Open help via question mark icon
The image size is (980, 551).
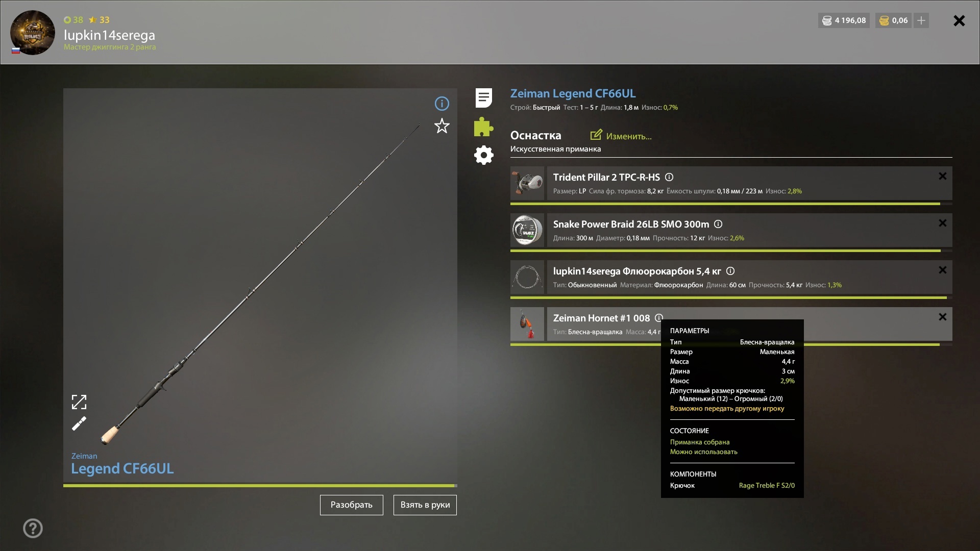pos(33,528)
